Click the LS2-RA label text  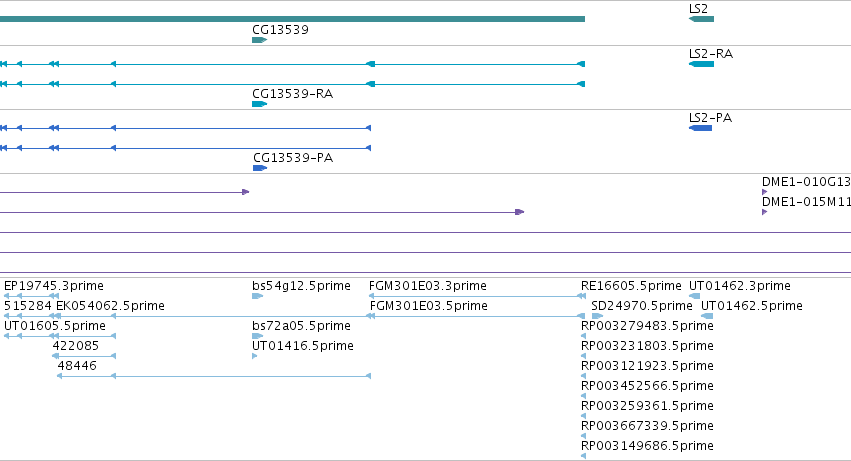[x=711, y=54]
